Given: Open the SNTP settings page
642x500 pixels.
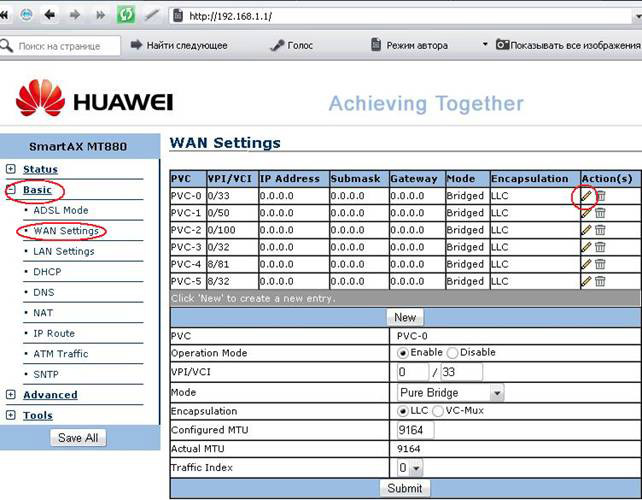Looking at the screenshot, I should point(45,374).
